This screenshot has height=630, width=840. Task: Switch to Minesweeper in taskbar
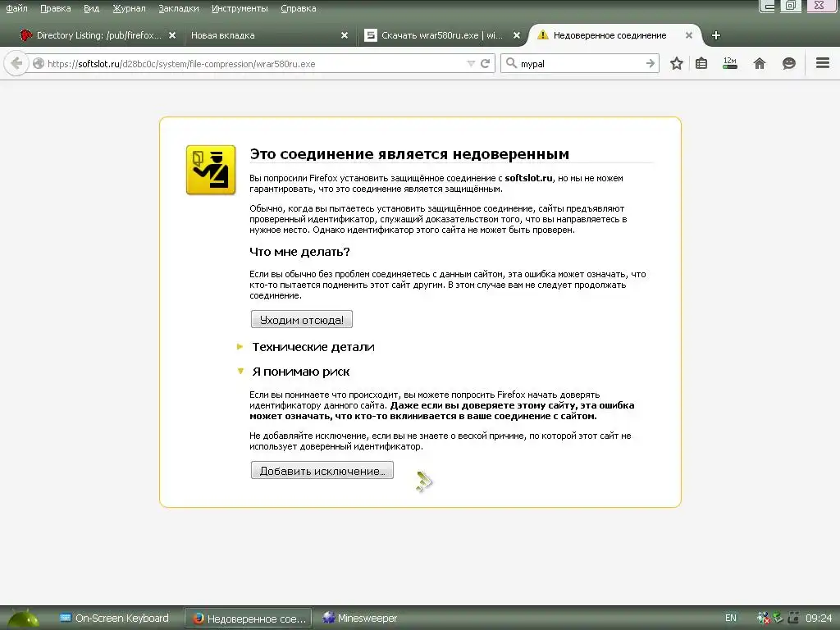[360, 619]
